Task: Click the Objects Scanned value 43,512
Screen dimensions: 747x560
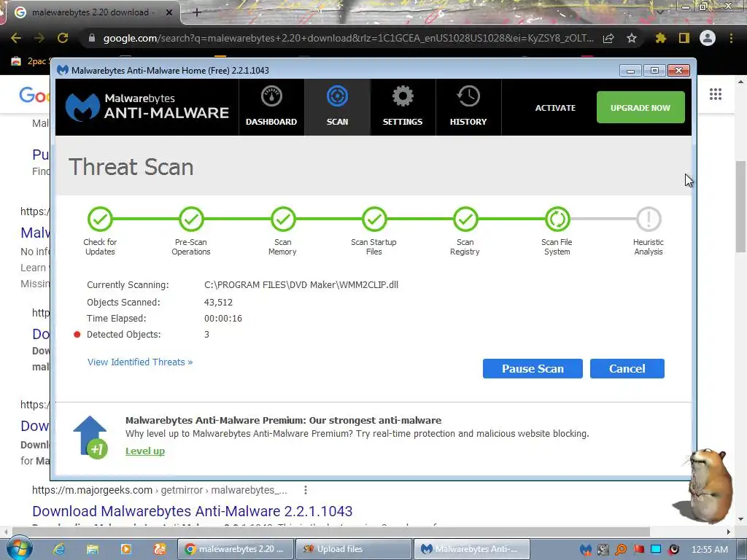Action: (218, 303)
